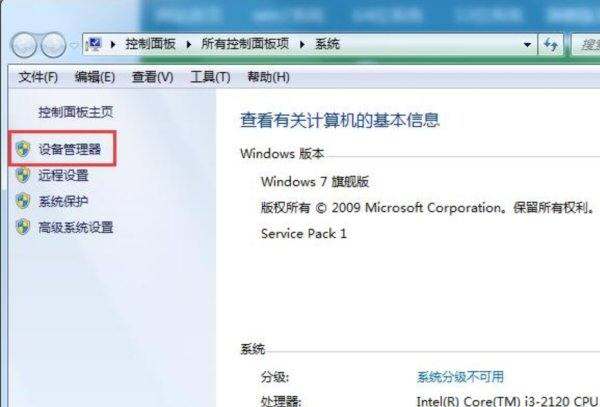Viewport: 600px width, 407px height.
Task: Open the 文件(F) menu
Action: coord(38,77)
